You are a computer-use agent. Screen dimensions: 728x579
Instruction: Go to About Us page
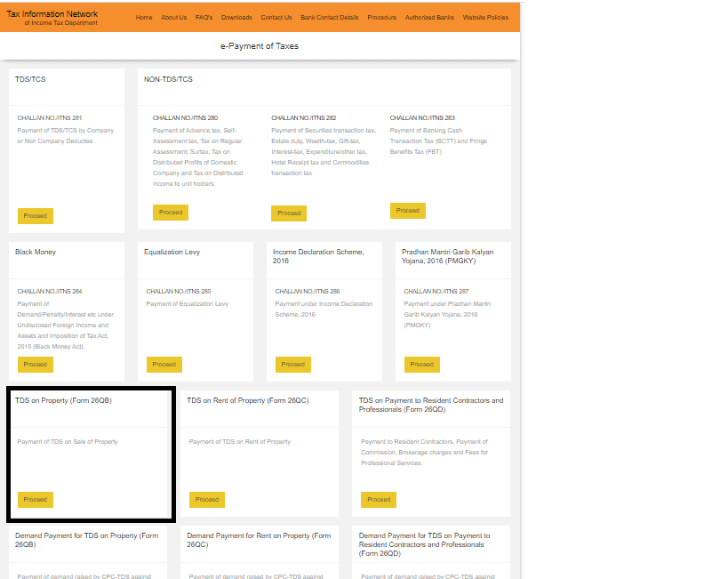174,18
